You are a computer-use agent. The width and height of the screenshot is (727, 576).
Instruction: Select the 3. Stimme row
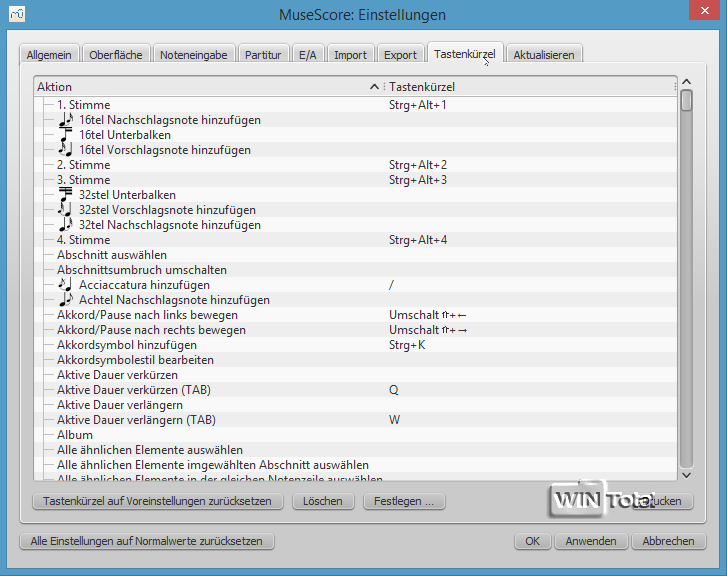click(x=355, y=180)
